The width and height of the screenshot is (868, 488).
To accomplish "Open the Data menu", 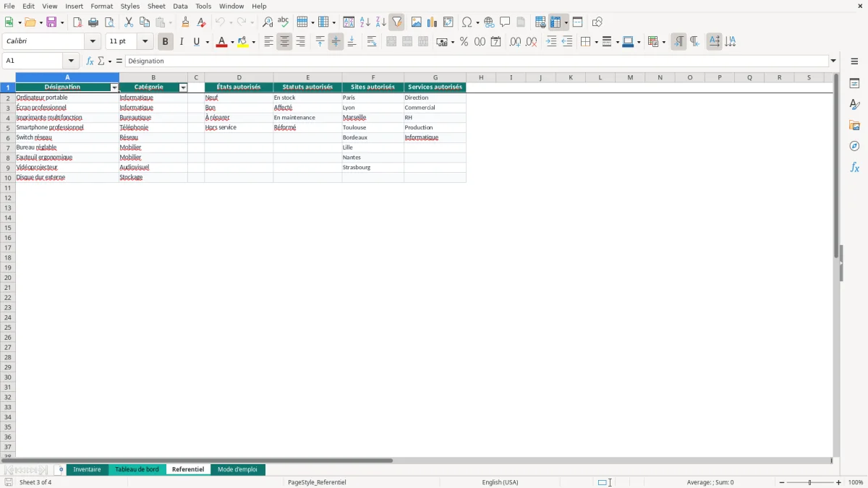I will coord(180,6).
